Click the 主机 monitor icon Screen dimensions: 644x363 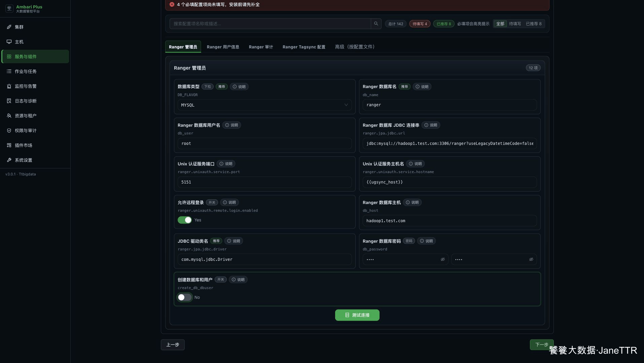[9, 42]
